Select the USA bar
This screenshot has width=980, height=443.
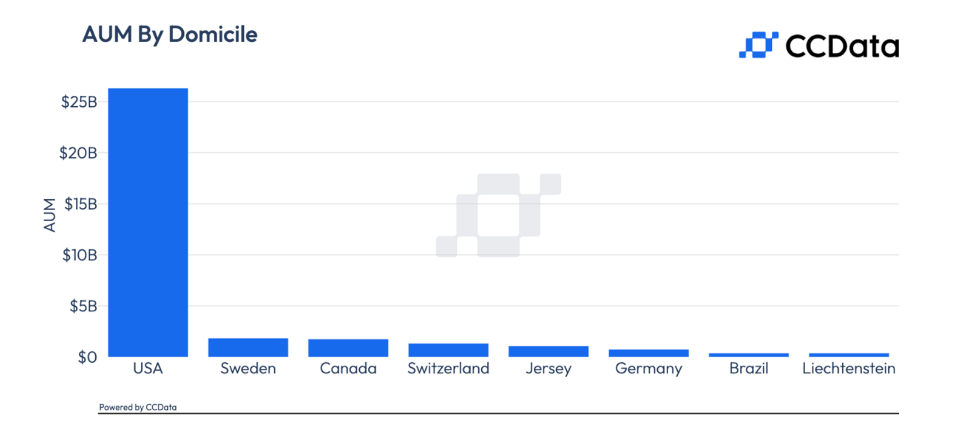point(148,222)
